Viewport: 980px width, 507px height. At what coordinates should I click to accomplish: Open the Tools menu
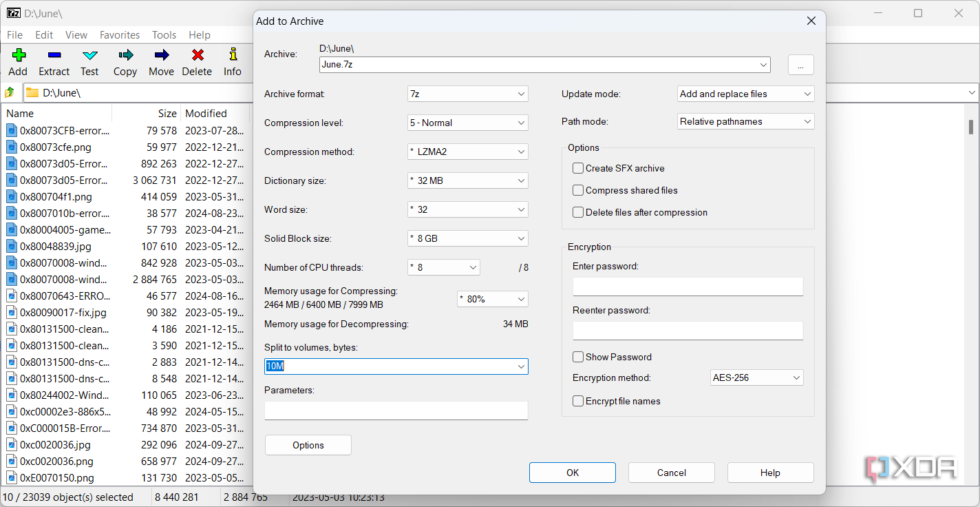(164, 34)
